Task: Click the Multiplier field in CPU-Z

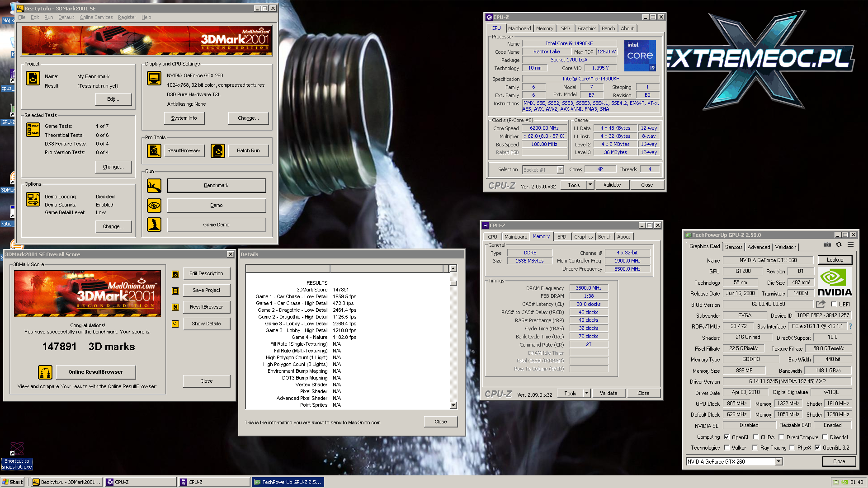Action: (544, 136)
